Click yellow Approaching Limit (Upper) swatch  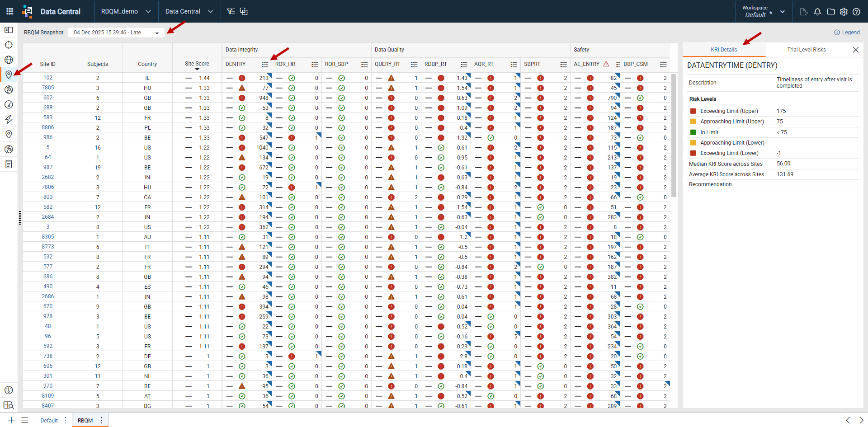[693, 122]
